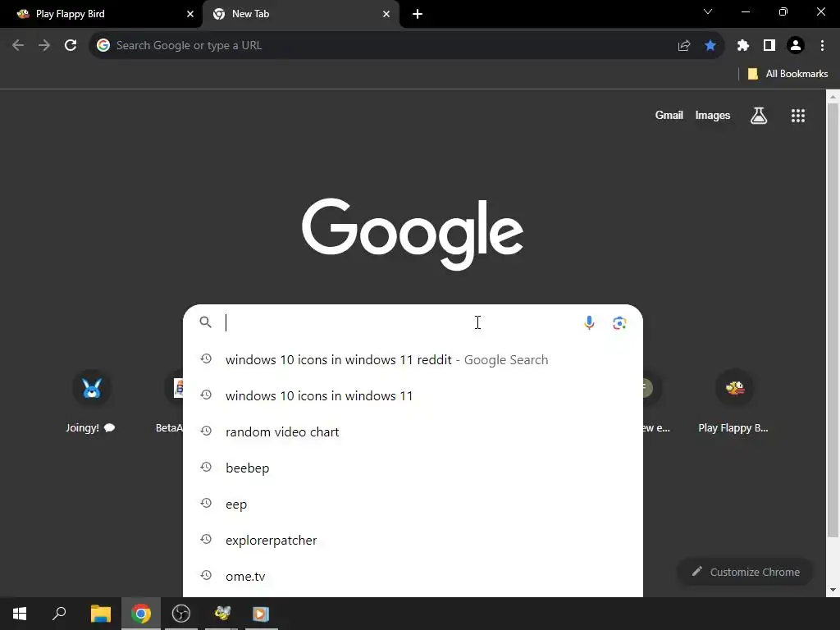Open the Joingy shortcut tile

click(91, 402)
